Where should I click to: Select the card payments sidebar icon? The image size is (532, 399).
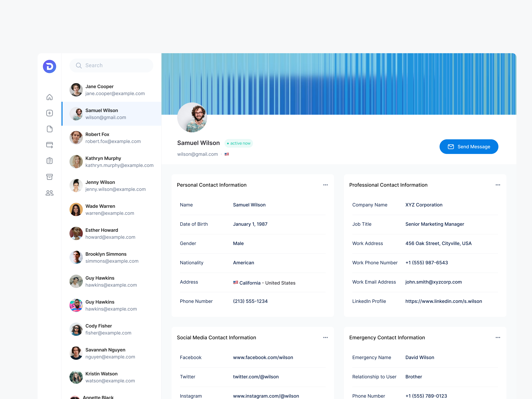click(49, 145)
